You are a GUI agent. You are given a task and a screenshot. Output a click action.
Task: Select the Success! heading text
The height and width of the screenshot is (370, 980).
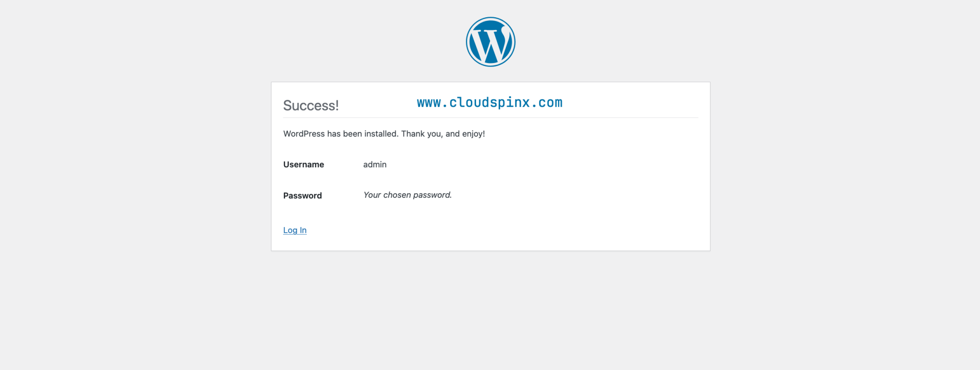click(311, 106)
